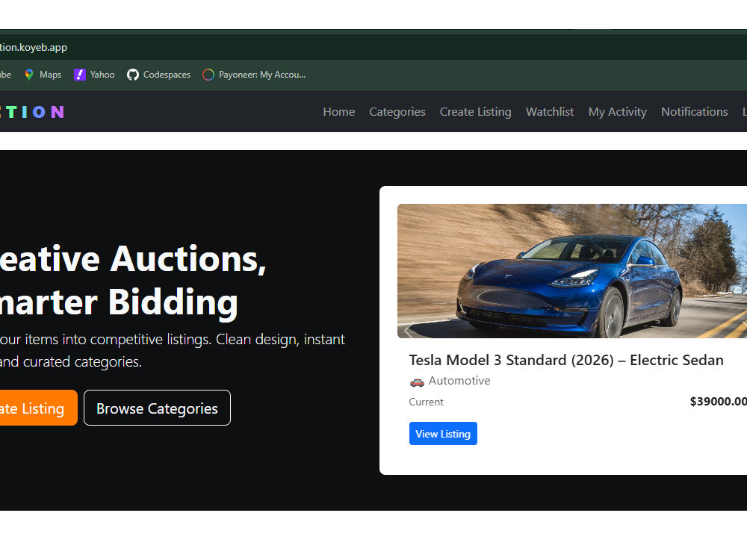This screenshot has height=560, width=747.
Task: Click the Automotive category label
Action: click(459, 381)
